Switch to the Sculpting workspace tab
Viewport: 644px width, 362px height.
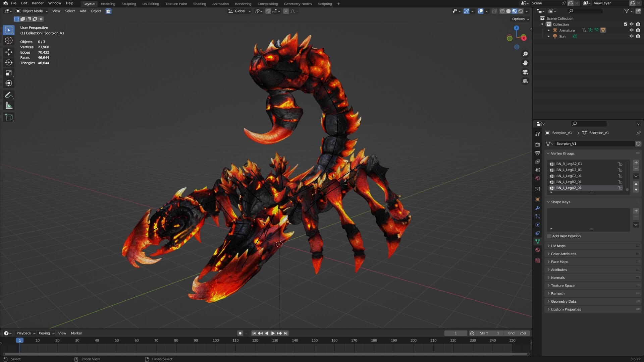coord(128,4)
